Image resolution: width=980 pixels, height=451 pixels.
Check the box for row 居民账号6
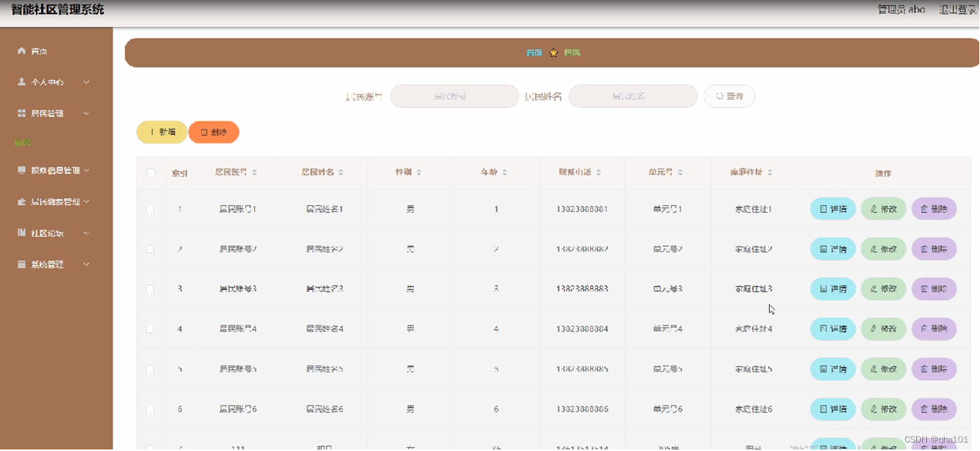150,409
